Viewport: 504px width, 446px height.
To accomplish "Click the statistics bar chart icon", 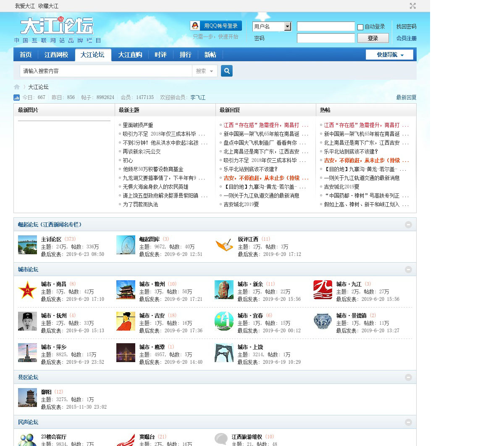I will tap(17, 97).
